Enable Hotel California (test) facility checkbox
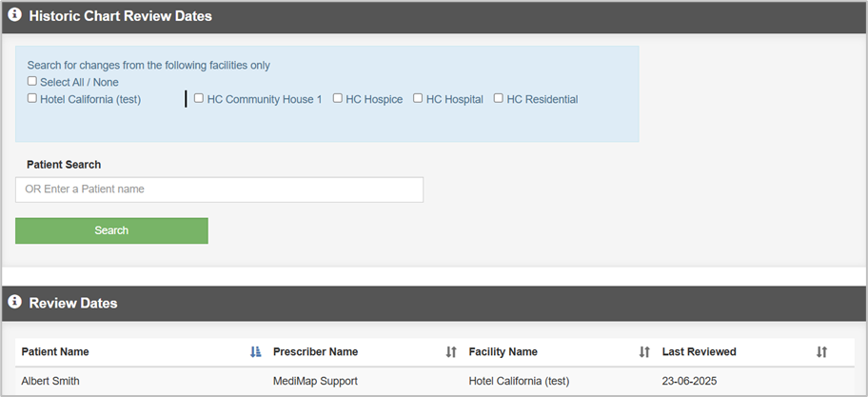This screenshot has height=397, width=868. click(32, 98)
